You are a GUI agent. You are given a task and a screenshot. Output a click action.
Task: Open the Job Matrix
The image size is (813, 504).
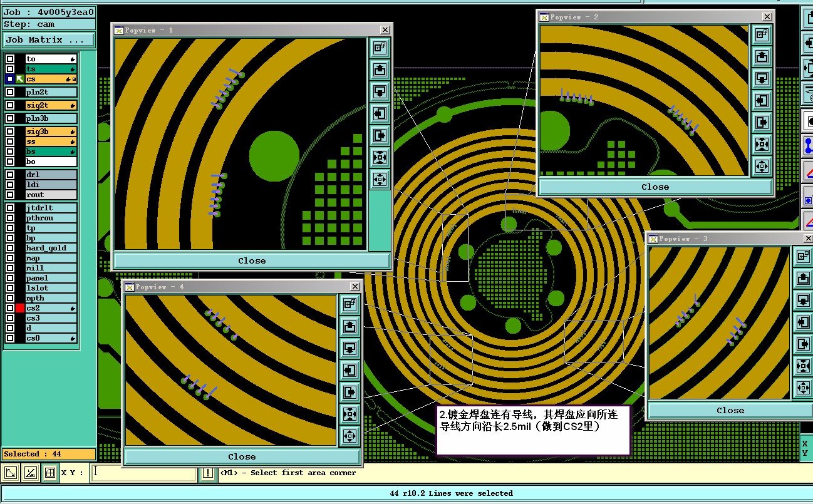49,39
